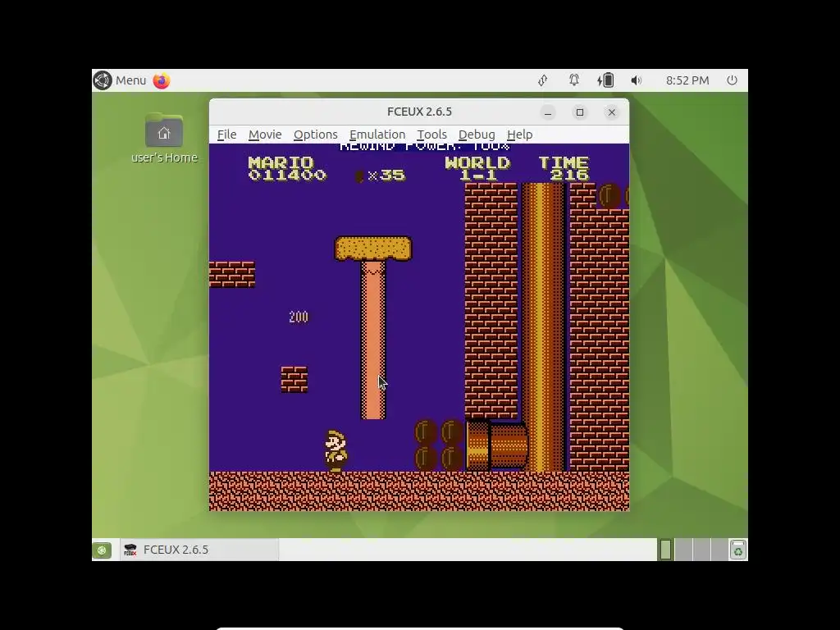The image size is (840, 630).
Task: Switch to the third workspace in switcher
Action: [x=701, y=550]
